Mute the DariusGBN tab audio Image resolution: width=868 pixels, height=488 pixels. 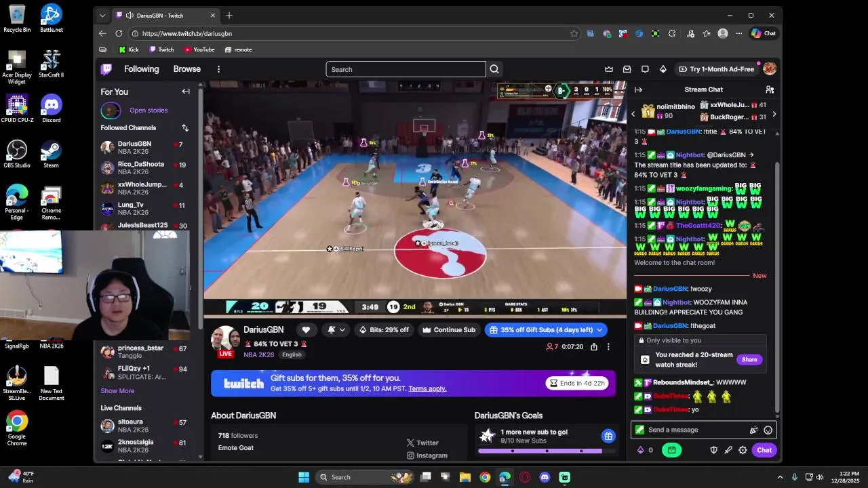pos(130,16)
